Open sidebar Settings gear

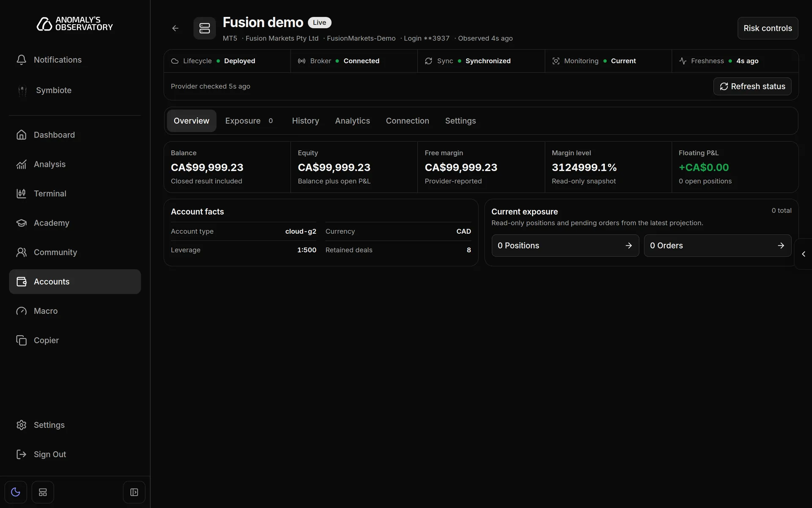(x=21, y=425)
